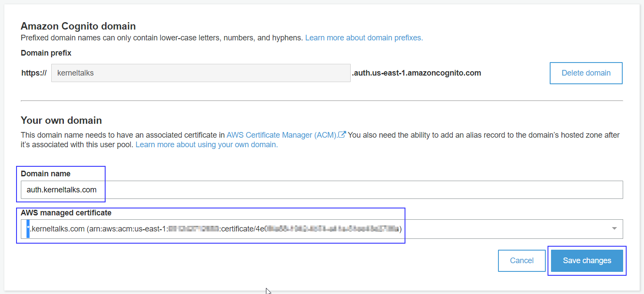Open 'Learn more about using your own domain' link

[x=206, y=144]
